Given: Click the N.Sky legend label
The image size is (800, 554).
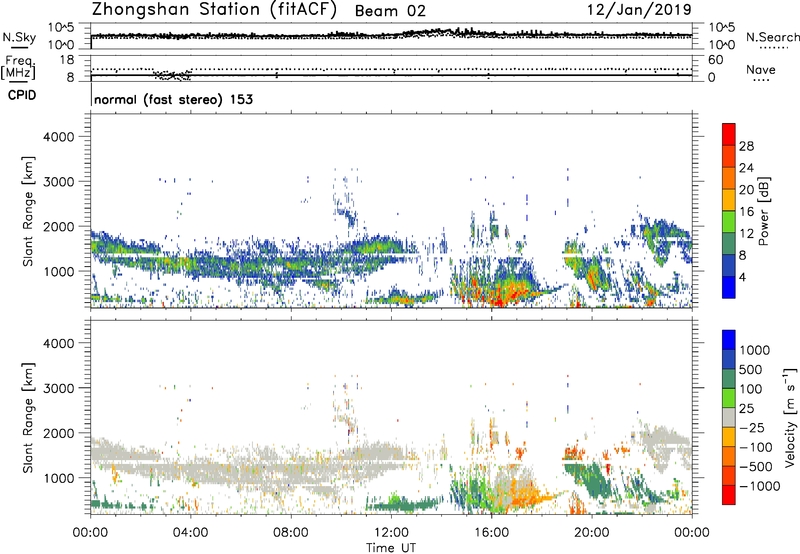Looking at the screenshot, I should [x=19, y=37].
